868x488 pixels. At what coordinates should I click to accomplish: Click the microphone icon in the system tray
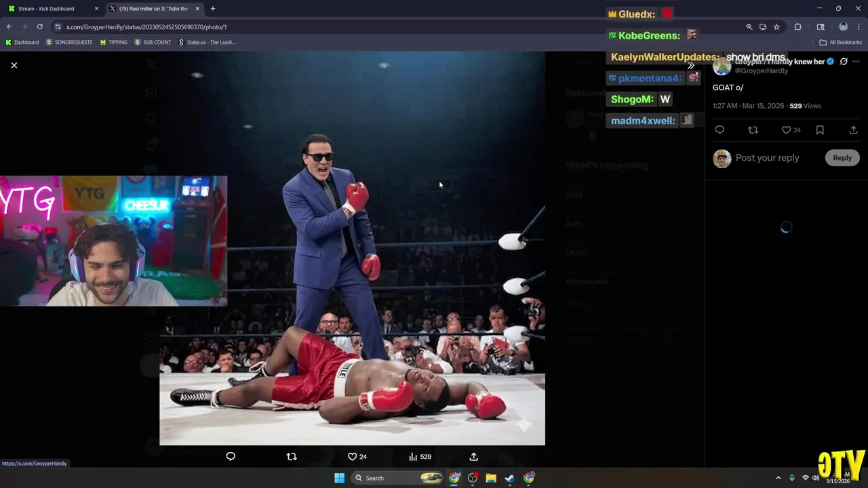point(791,478)
